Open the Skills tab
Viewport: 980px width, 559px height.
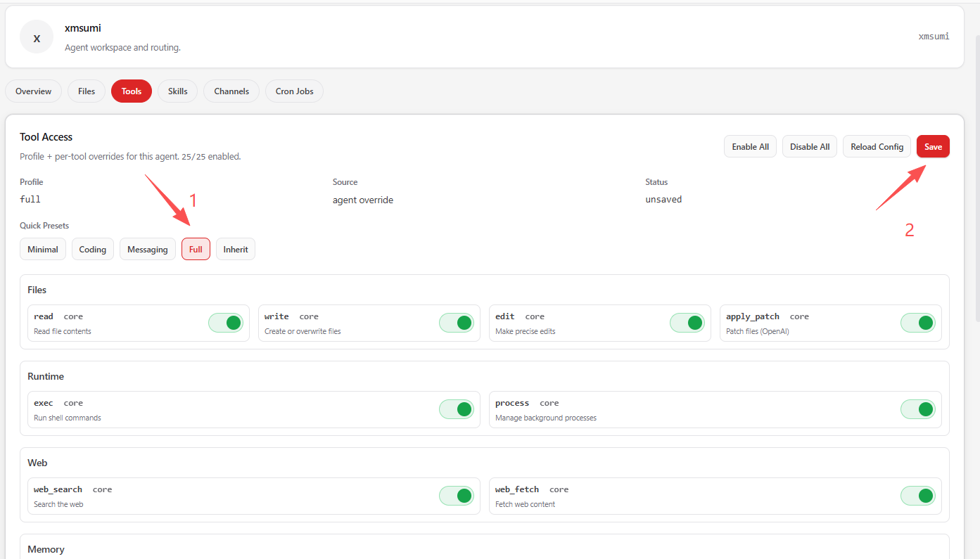click(x=178, y=91)
